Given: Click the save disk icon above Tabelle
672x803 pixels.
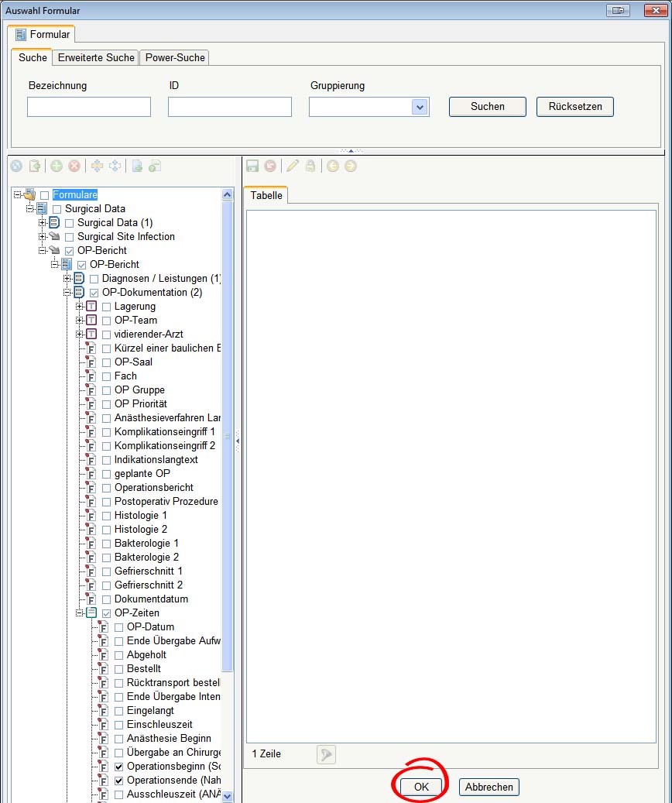Looking at the screenshot, I should coord(252,166).
